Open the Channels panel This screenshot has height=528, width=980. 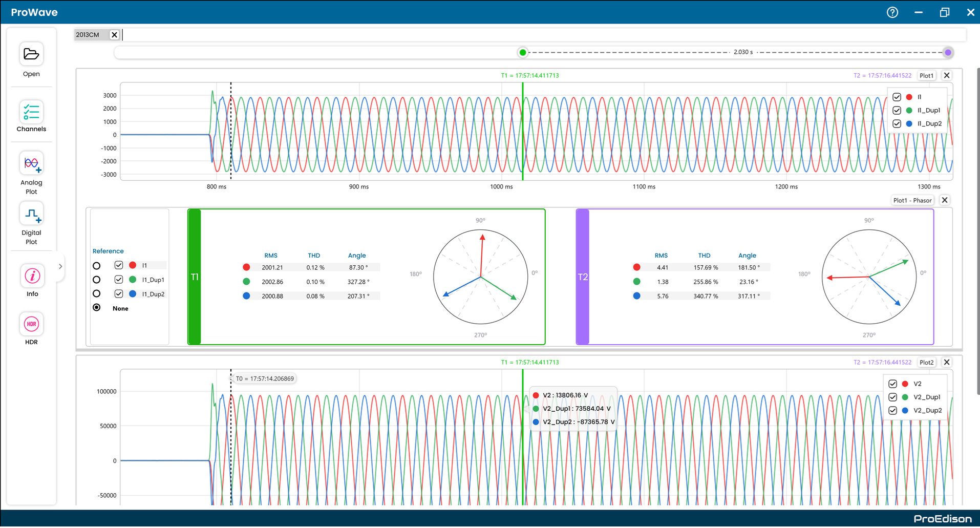pyautogui.click(x=31, y=112)
